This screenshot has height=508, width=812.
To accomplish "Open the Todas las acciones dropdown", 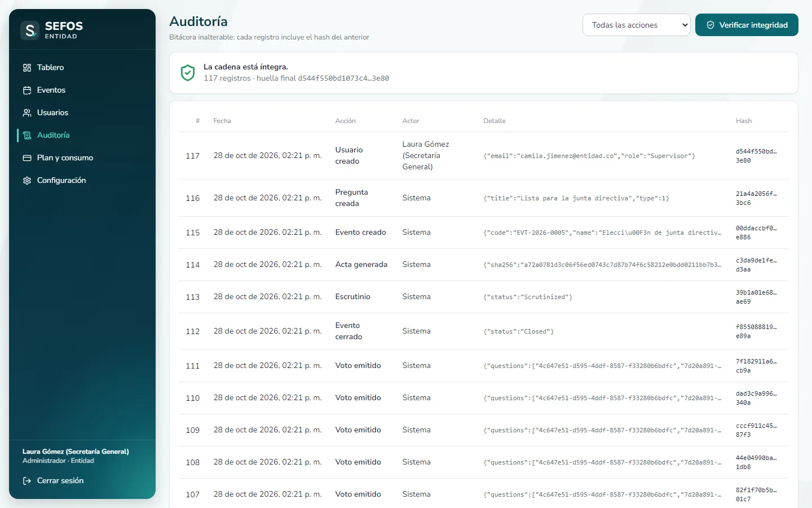I will (636, 25).
